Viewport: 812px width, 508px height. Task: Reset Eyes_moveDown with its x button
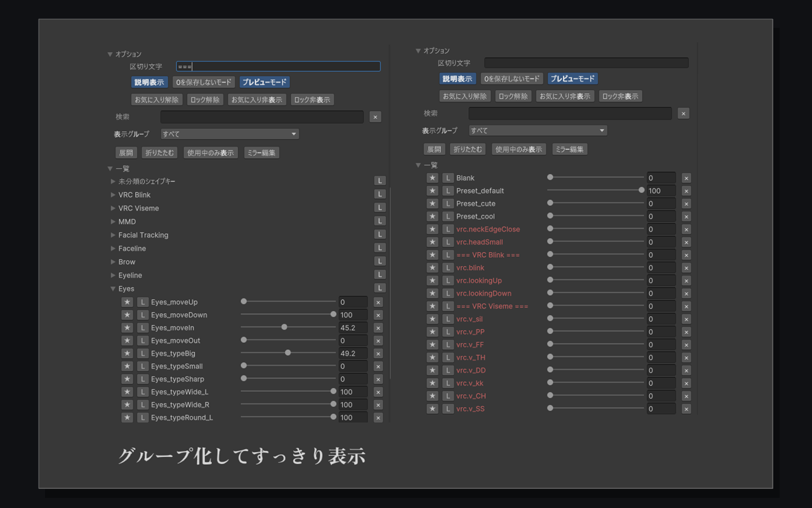click(x=378, y=315)
